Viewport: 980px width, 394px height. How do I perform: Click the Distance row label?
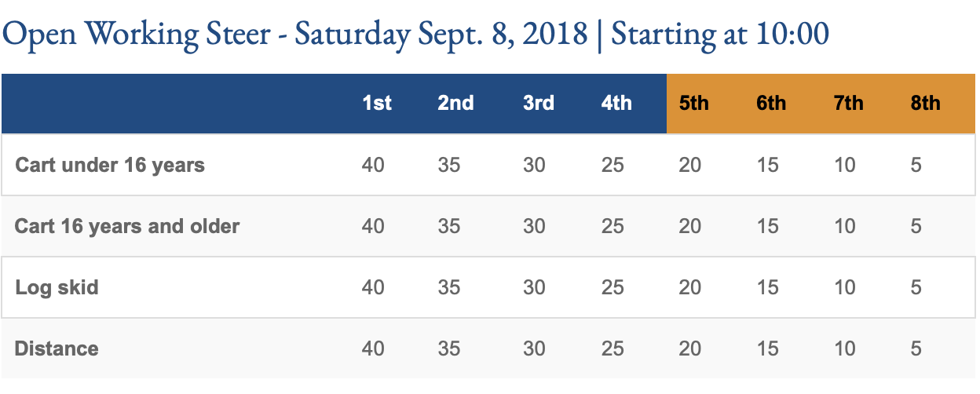[x=57, y=348]
